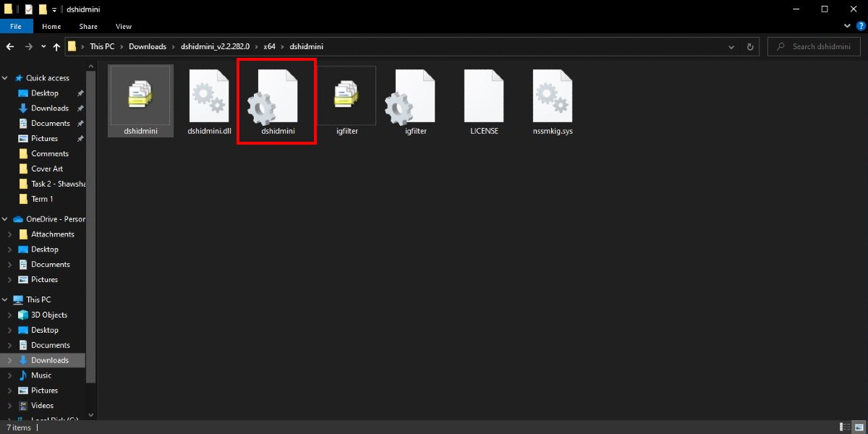Screen dimensions: 868x434
Task: Open the Share ribbon tab
Action: pyautogui.click(x=88, y=26)
